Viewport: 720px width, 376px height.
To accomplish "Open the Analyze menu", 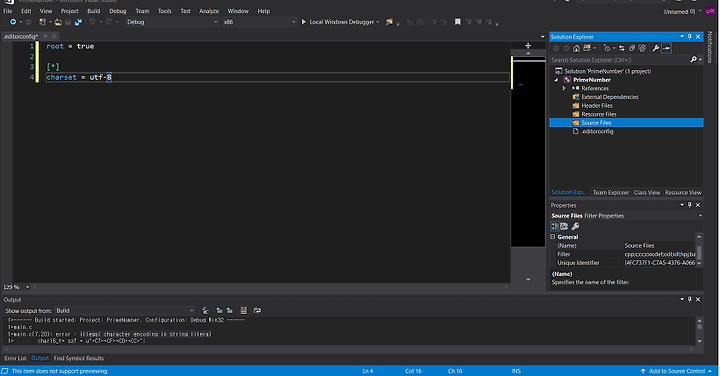I will [209, 11].
